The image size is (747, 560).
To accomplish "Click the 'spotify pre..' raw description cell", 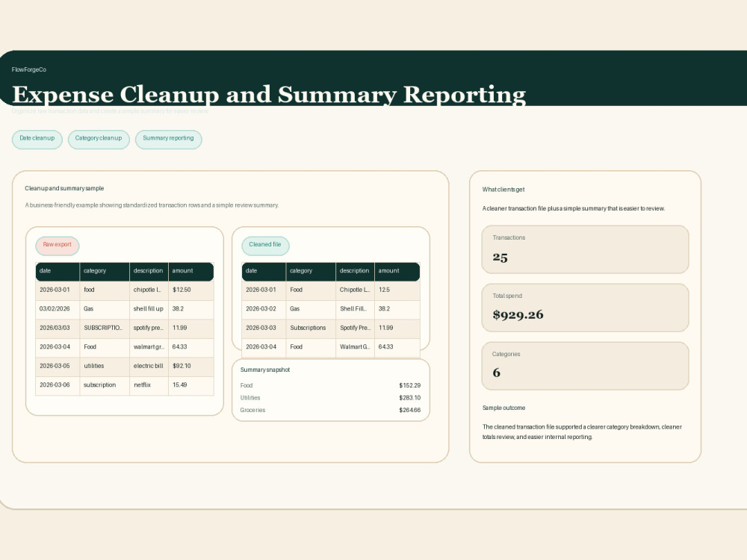I will tap(149, 329).
